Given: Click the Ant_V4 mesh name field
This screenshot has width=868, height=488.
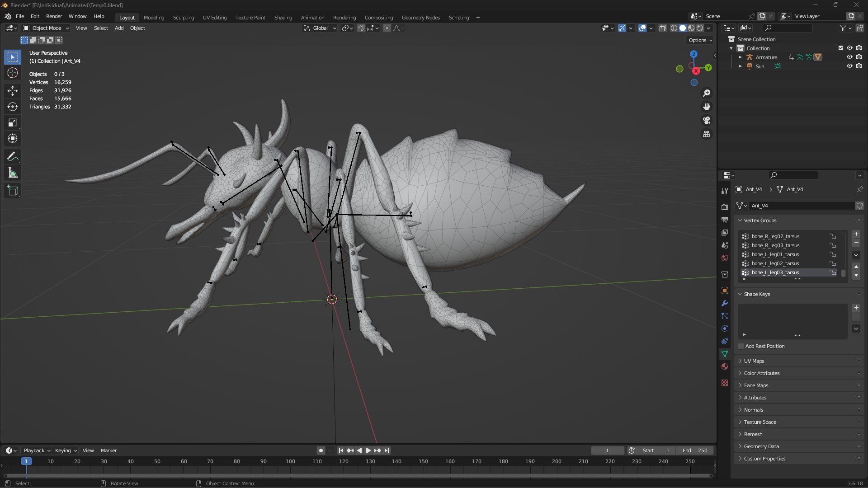Looking at the screenshot, I should pyautogui.click(x=802, y=206).
